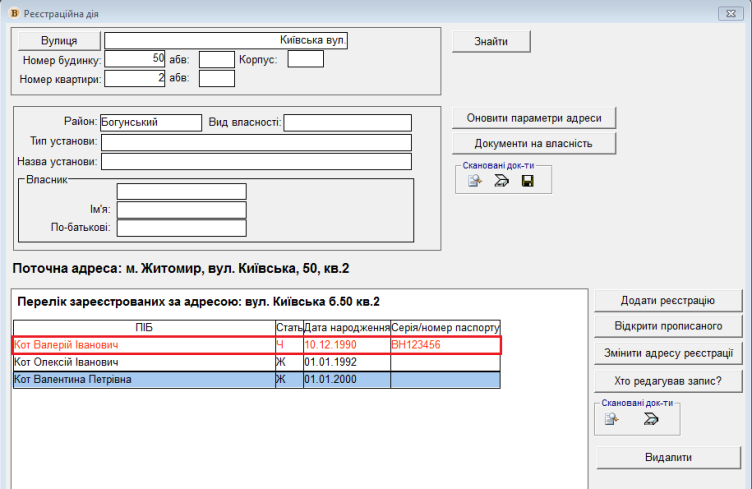This screenshot has height=489, width=752.
Task: Select row Кот Валерій Іванович
Action: (x=143, y=345)
